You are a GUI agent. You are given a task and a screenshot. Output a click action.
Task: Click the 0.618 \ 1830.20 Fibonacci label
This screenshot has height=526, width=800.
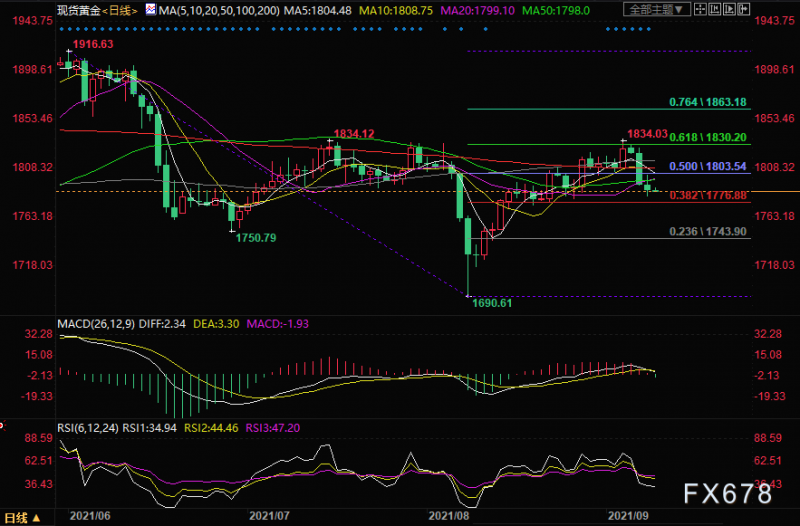[708, 137]
